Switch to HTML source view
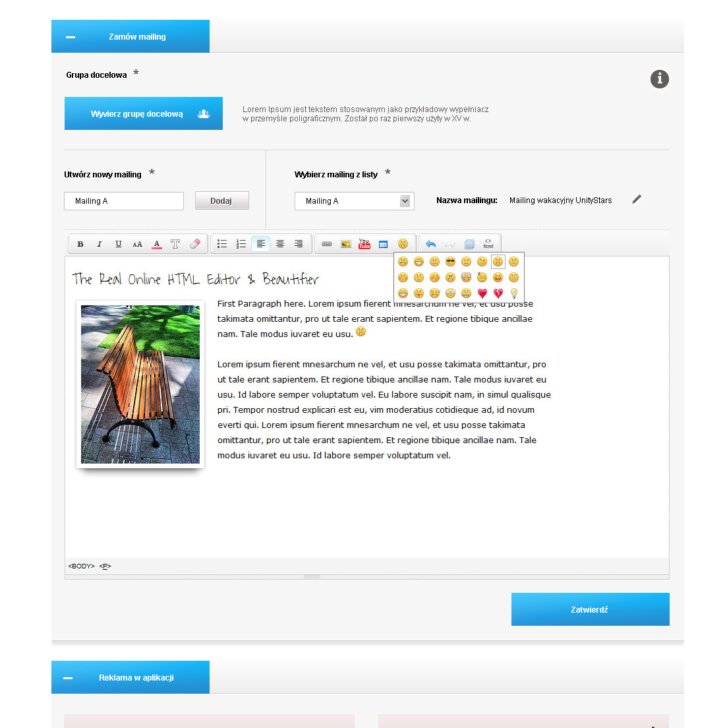The width and height of the screenshot is (725, 728). point(488,244)
